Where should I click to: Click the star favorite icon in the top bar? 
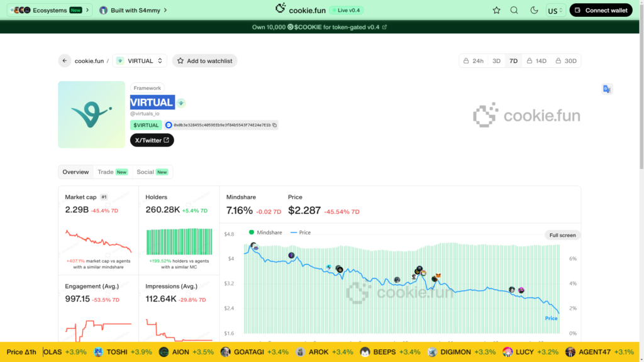496,10
